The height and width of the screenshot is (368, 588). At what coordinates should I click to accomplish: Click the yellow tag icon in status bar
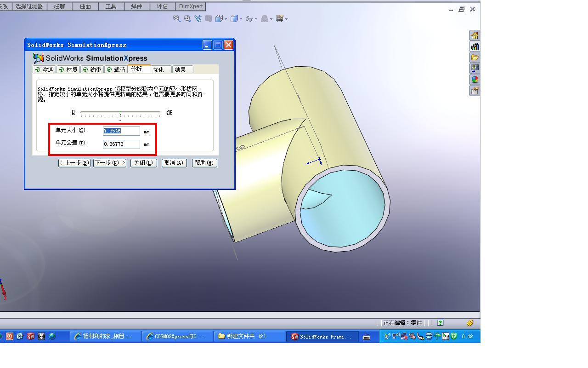coord(470,323)
